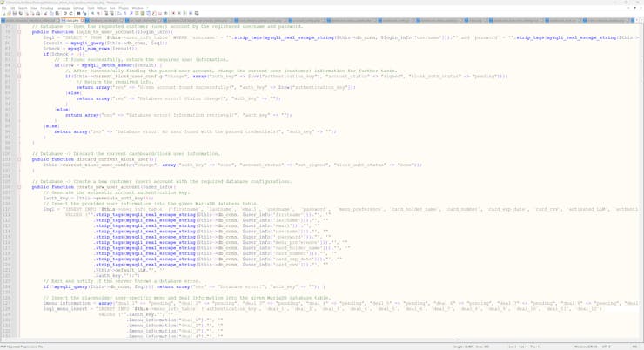This screenshot has height=350, width=644.
Task: Collapse the current_kiosk_user_config if-block fold marker
Action: point(19,77)
